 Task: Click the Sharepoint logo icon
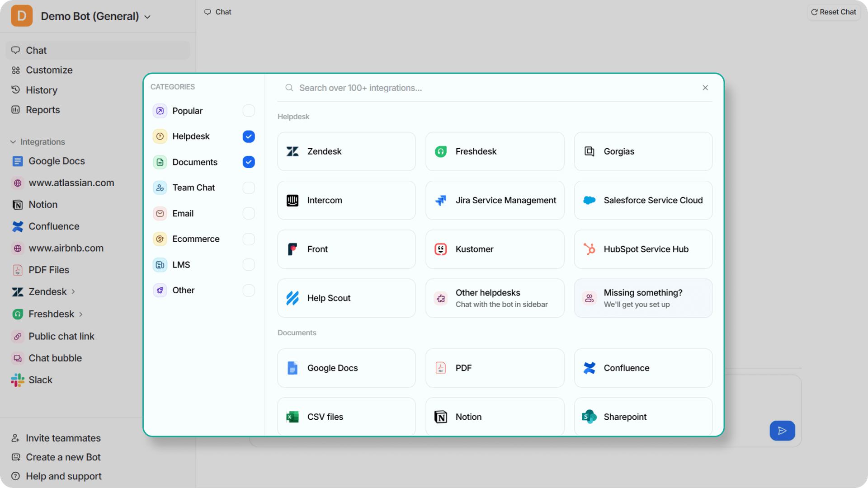click(590, 417)
